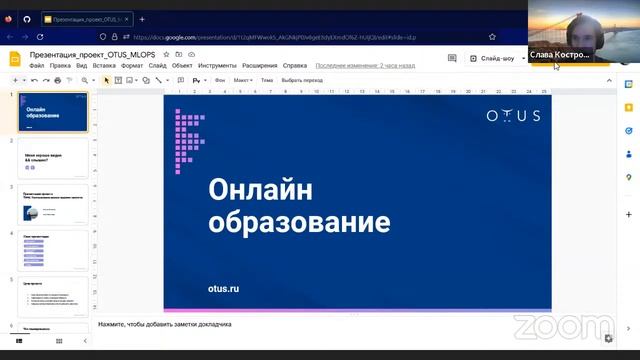Select the paint format tool
Screen dimensions: 640x360
pos(69,80)
